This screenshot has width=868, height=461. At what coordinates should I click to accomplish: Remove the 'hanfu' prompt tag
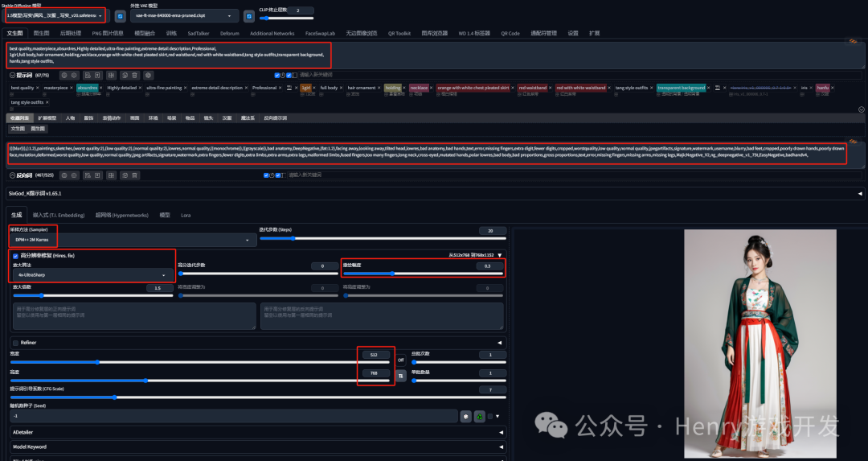pos(833,88)
